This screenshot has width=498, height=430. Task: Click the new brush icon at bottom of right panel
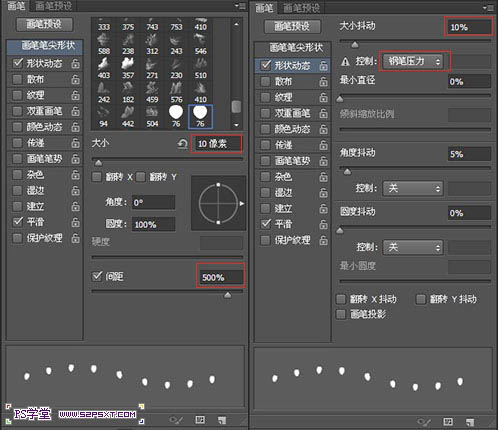[470, 422]
